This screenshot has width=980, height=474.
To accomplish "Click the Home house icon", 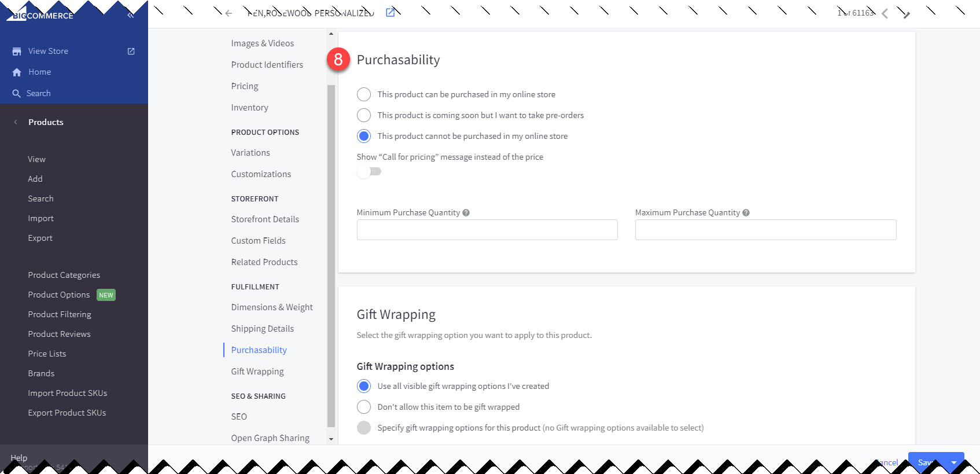I will (x=17, y=72).
